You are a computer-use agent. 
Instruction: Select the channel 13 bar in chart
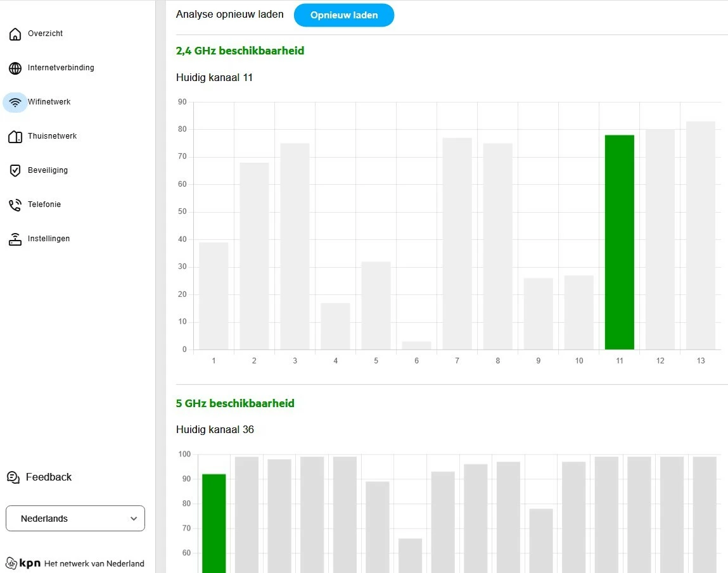pos(701,236)
